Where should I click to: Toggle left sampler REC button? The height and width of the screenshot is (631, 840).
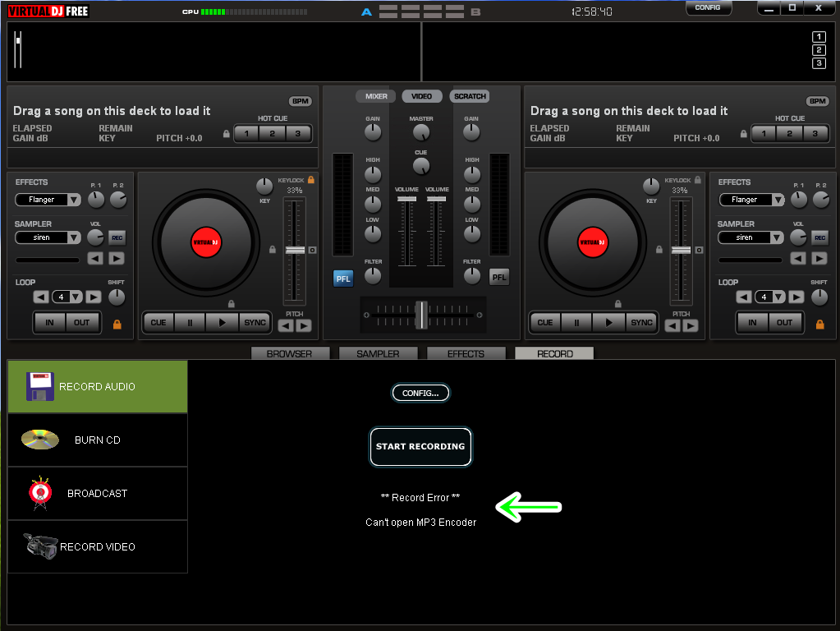[117, 237]
